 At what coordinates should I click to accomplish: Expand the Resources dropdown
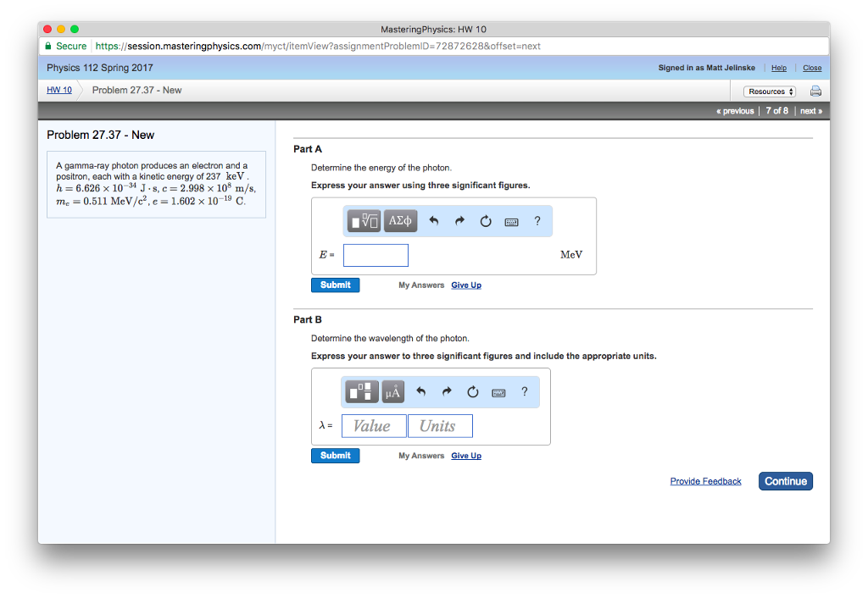click(x=770, y=91)
